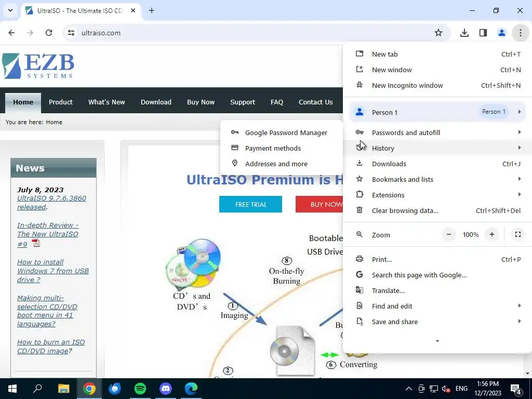The width and height of the screenshot is (532, 399).
Task: Click the forward navigation arrow
Action: pyautogui.click(x=30, y=33)
